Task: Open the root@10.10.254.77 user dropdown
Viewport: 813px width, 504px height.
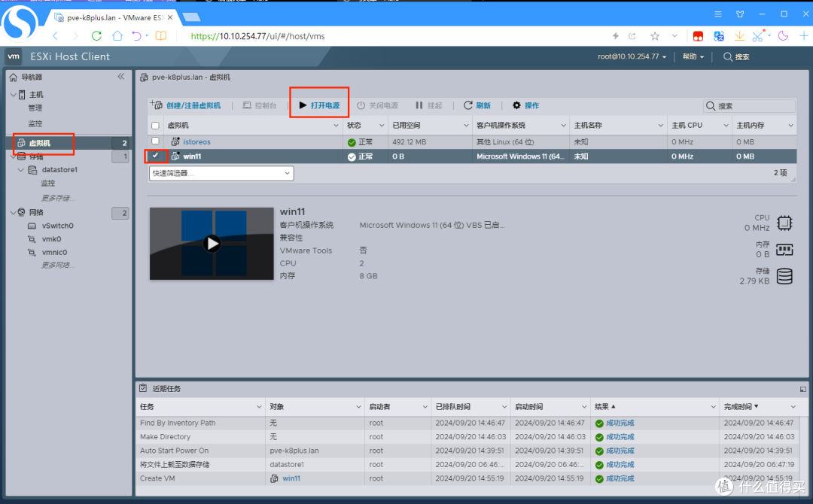Action: (632, 56)
